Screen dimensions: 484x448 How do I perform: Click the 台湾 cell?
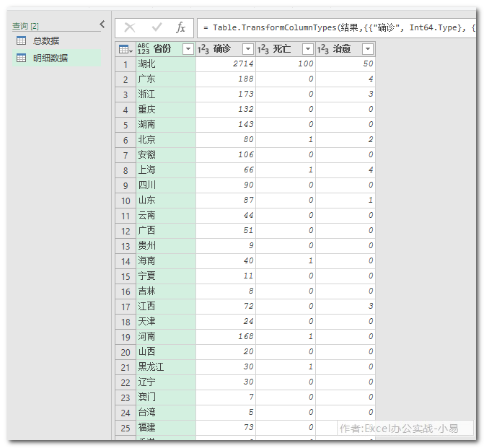coord(166,412)
